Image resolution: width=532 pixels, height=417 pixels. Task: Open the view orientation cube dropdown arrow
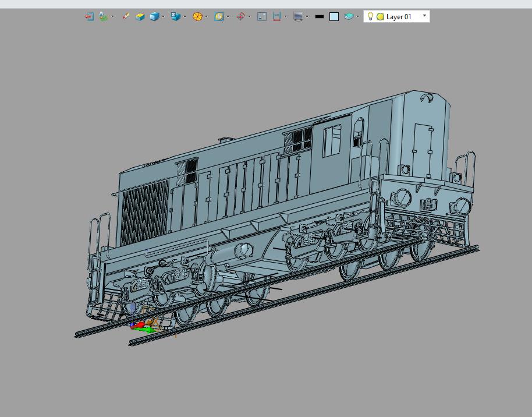point(185,17)
